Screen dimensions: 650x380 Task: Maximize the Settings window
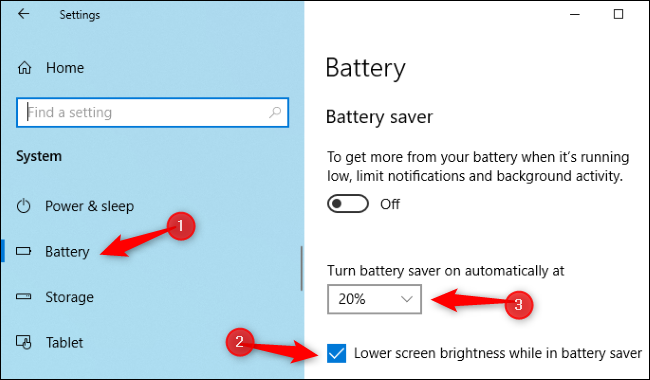tap(618, 14)
